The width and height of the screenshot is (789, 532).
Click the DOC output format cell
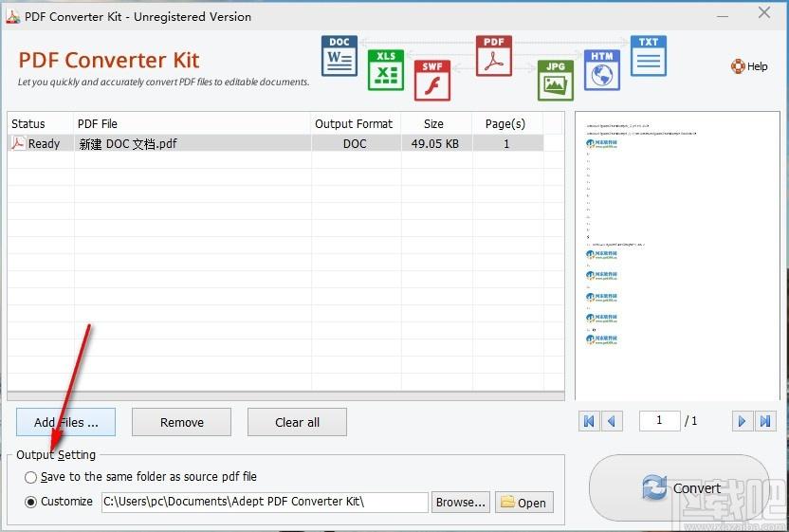(x=356, y=144)
